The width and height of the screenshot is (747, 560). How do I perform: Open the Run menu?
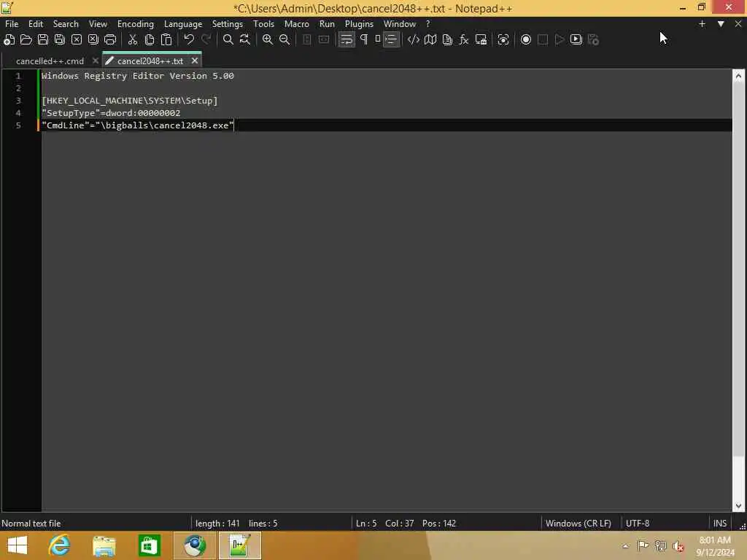pos(327,24)
